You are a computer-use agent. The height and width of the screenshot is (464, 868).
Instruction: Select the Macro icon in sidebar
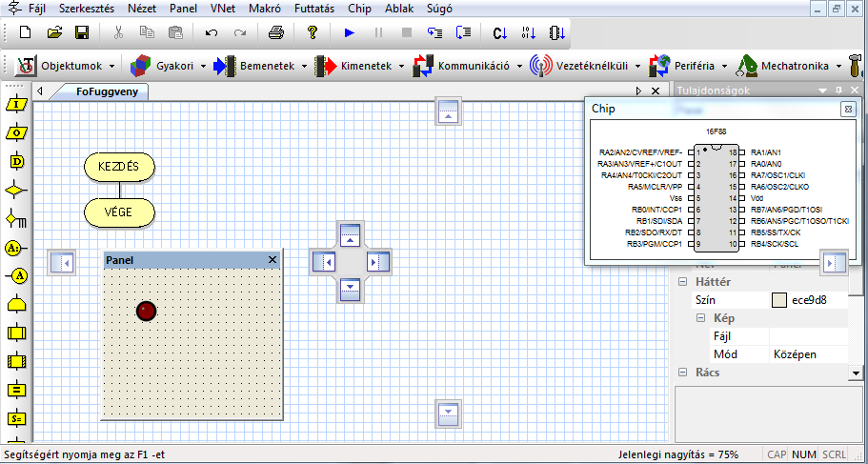[16, 333]
